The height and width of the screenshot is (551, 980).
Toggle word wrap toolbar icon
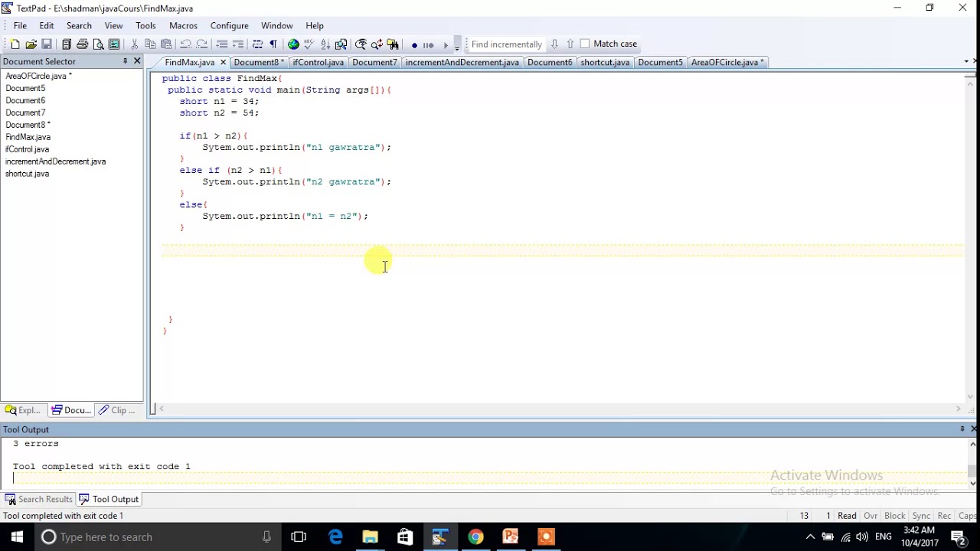pyautogui.click(x=258, y=44)
